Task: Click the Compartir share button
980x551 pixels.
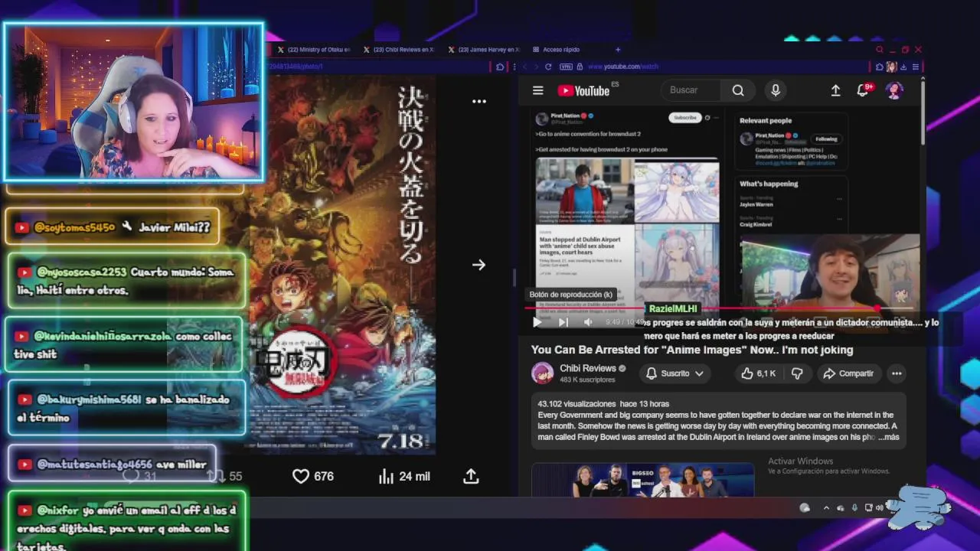Action: 848,373
